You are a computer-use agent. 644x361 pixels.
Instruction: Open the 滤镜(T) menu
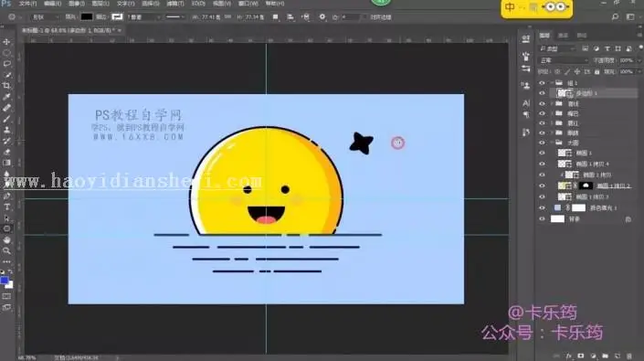click(x=175, y=4)
